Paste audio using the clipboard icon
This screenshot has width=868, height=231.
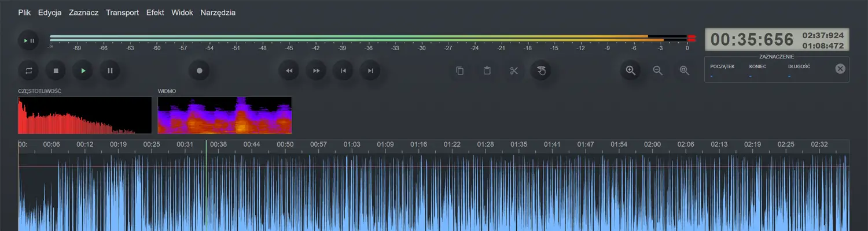click(487, 71)
